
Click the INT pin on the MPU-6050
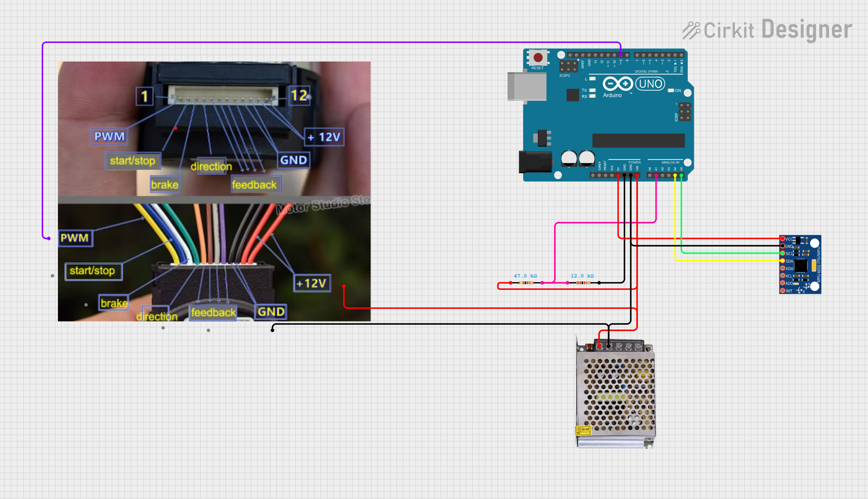[783, 290]
